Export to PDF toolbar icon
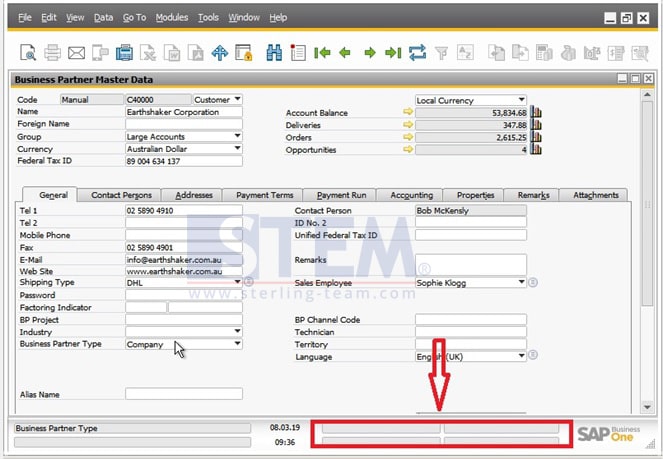The image size is (663, 459). coord(196,53)
